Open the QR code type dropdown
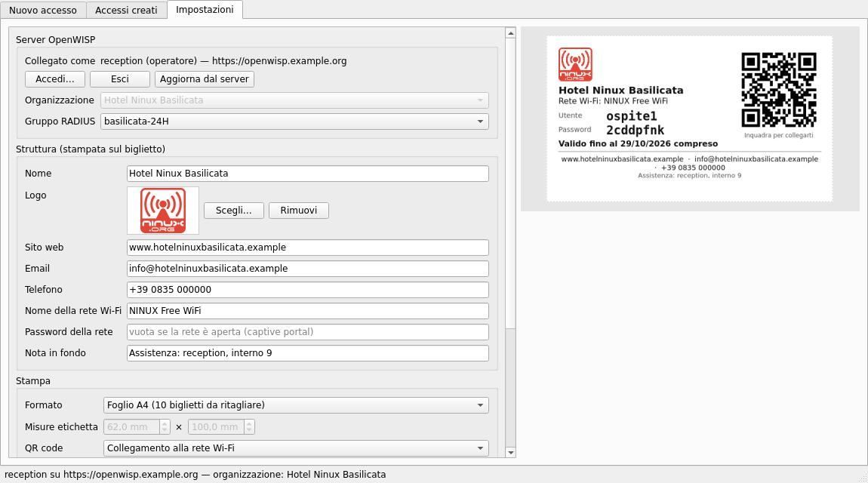868x483 pixels. click(x=296, y=448)
